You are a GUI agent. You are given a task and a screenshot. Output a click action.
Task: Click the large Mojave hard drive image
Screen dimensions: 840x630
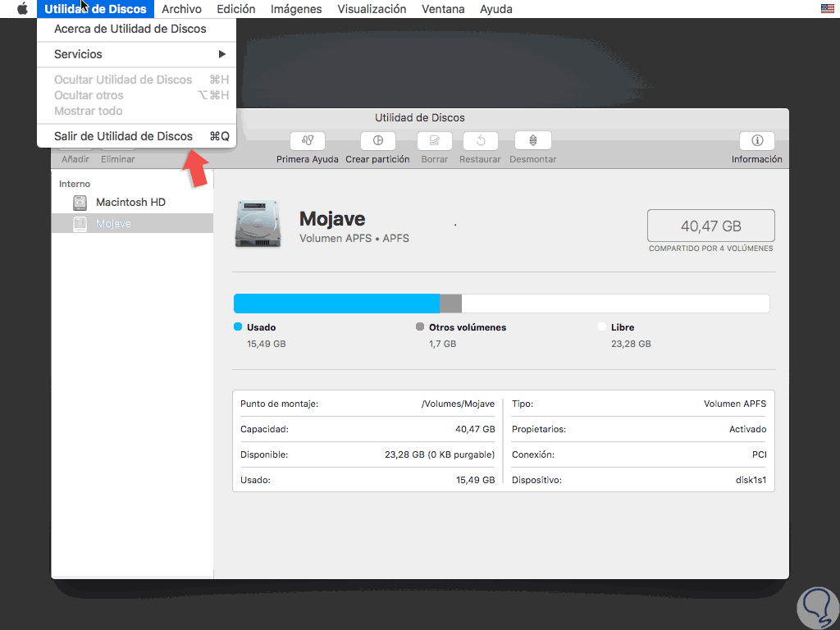258,224
